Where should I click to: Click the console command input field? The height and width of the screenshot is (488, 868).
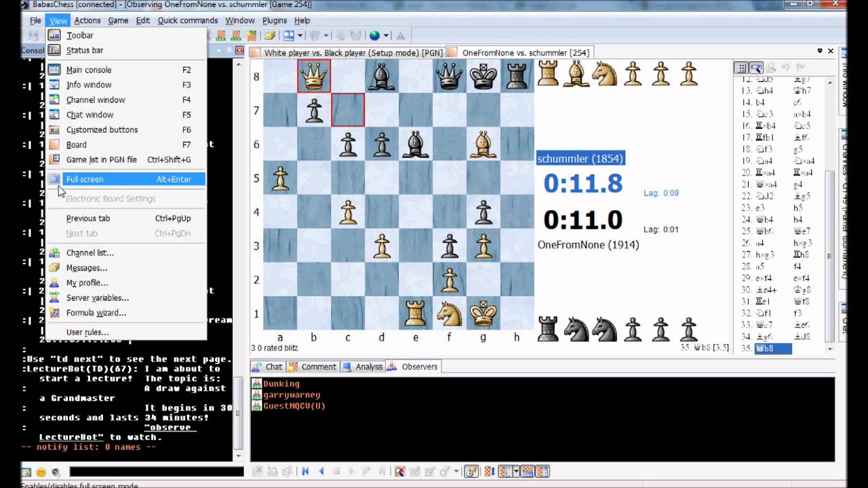click(x=156, y=472)
